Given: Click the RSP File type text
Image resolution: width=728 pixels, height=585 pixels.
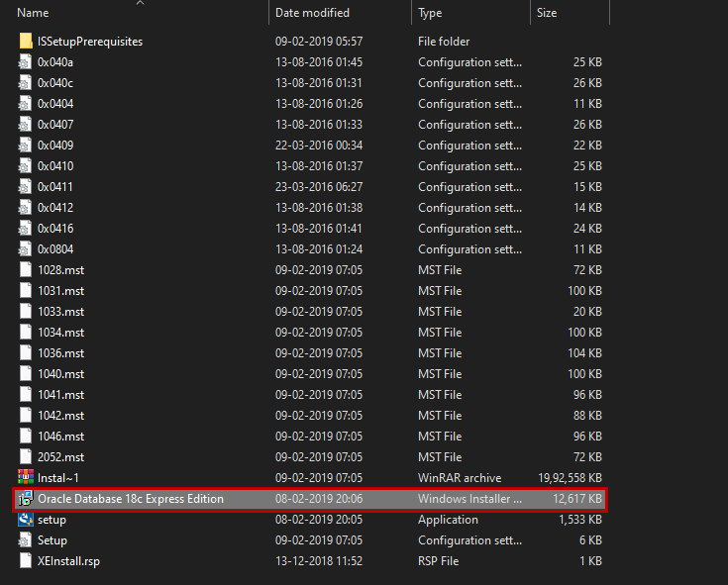Looking at the screenshot, I should tap(438, 561).
